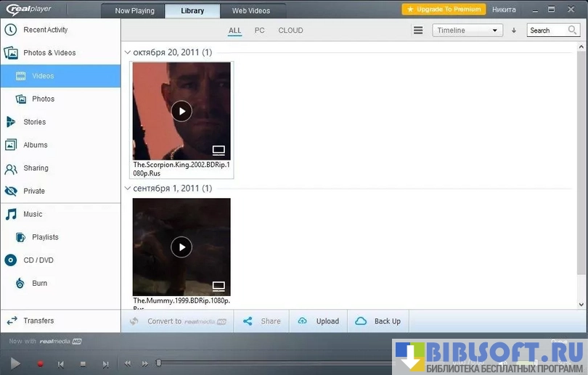Image resolution: width=588 pixels, height=375 pixels.
Task: Click the Upload cloud button
Action: tap(318, 321)
